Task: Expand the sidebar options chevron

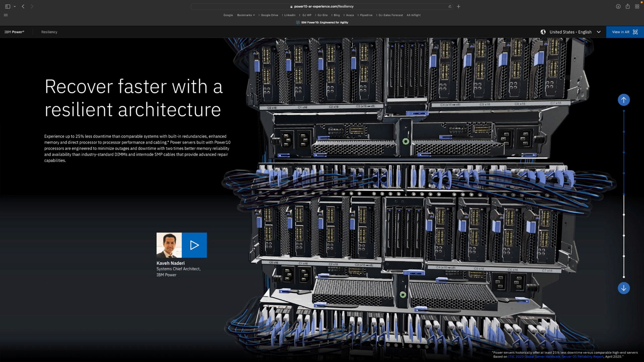Action: coord(15,6)
